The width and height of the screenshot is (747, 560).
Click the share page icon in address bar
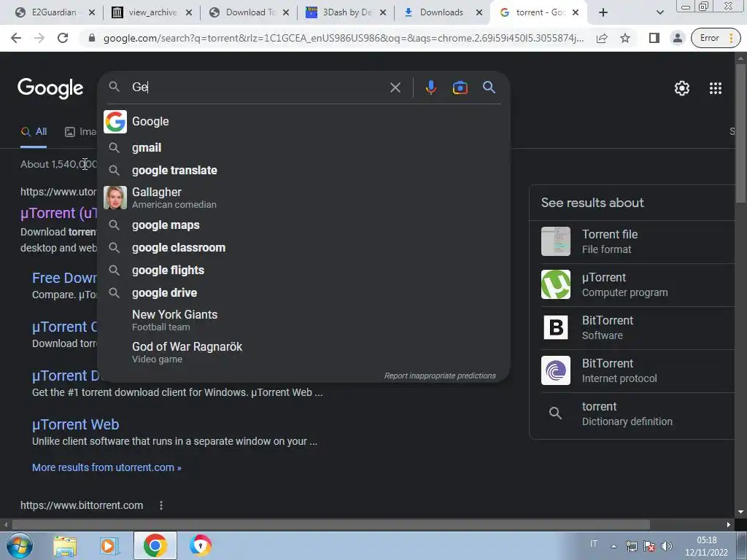click(x=602, y=38)
